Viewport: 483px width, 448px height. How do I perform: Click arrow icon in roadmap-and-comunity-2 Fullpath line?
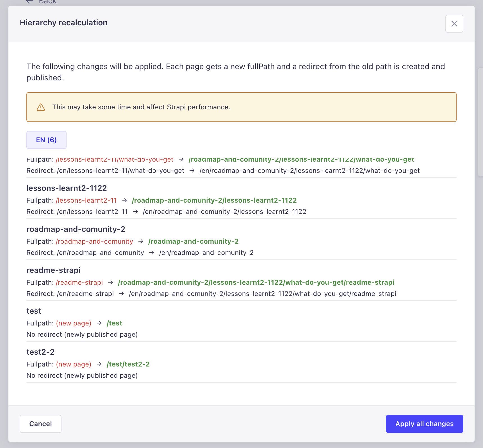click(x=141, y=241)
